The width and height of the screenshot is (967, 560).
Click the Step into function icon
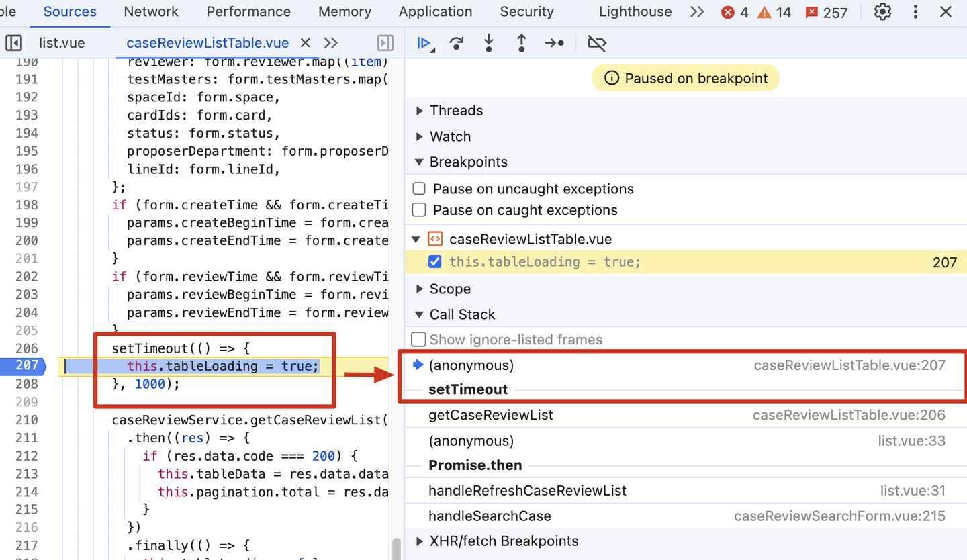489,44
